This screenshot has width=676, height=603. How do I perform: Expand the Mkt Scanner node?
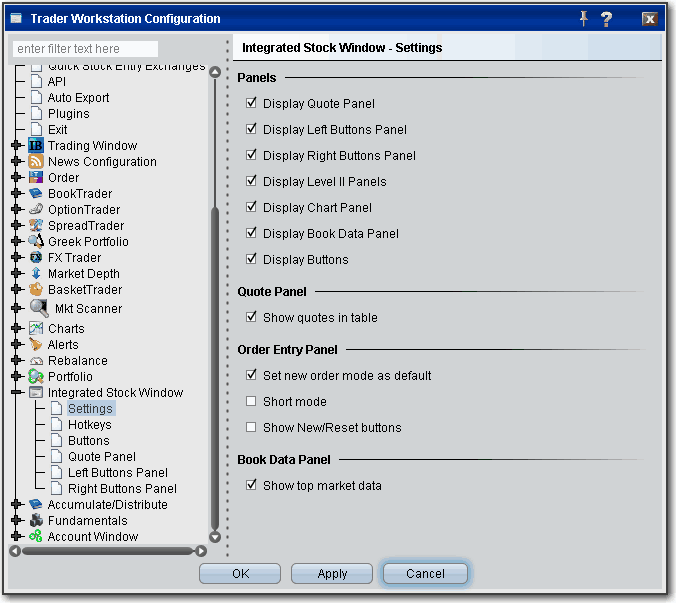(x=17, y=308)
